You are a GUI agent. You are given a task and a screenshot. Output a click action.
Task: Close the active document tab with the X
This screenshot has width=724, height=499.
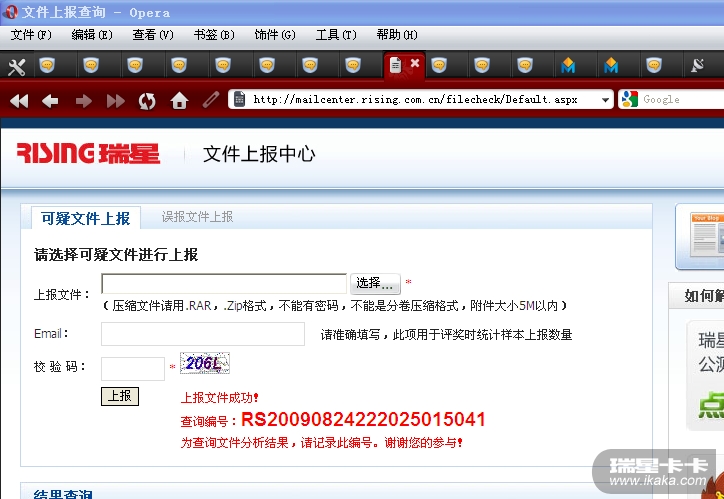pyautogui.click(x=415, y=63)
